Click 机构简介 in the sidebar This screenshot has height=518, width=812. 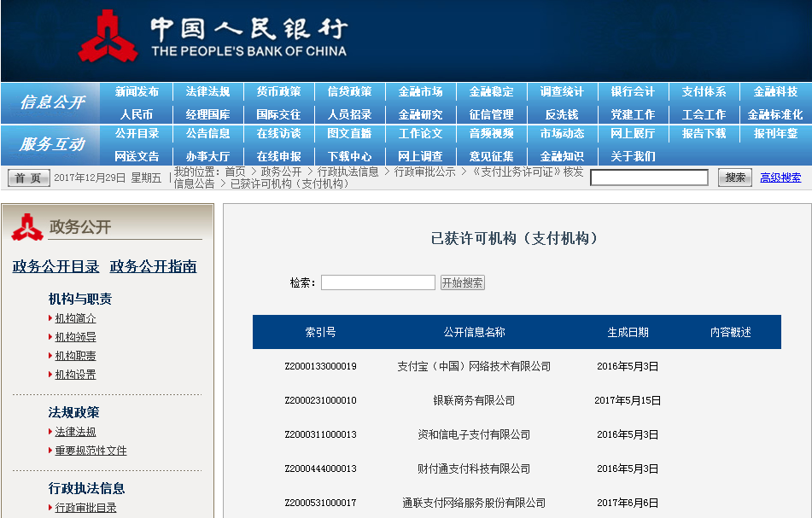pos(75,318)
